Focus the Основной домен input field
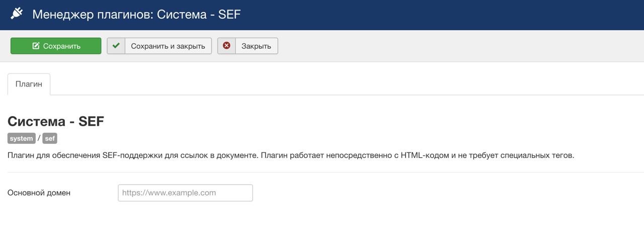 pos(185,193)
